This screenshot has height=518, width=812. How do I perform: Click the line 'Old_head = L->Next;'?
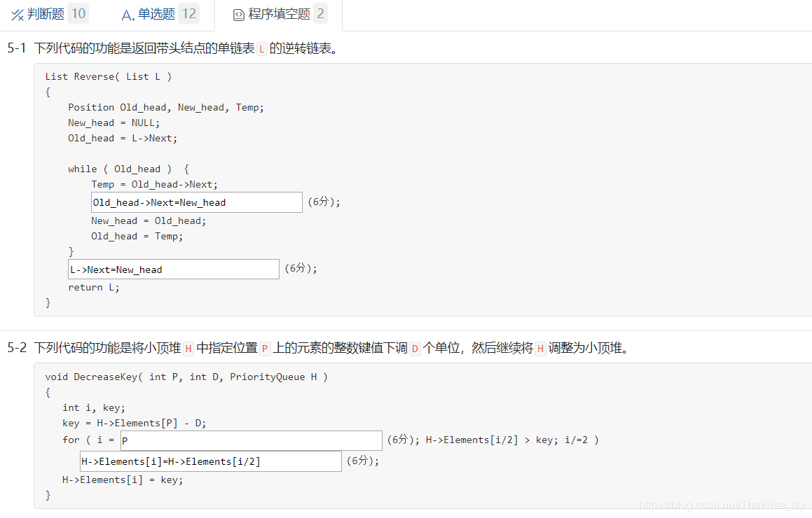pos(122,138)
